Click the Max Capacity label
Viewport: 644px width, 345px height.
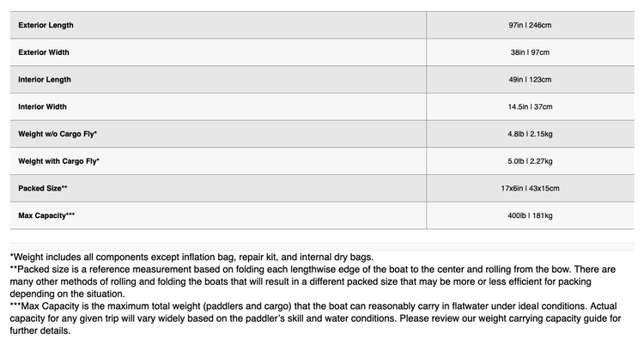click(46, 215)
